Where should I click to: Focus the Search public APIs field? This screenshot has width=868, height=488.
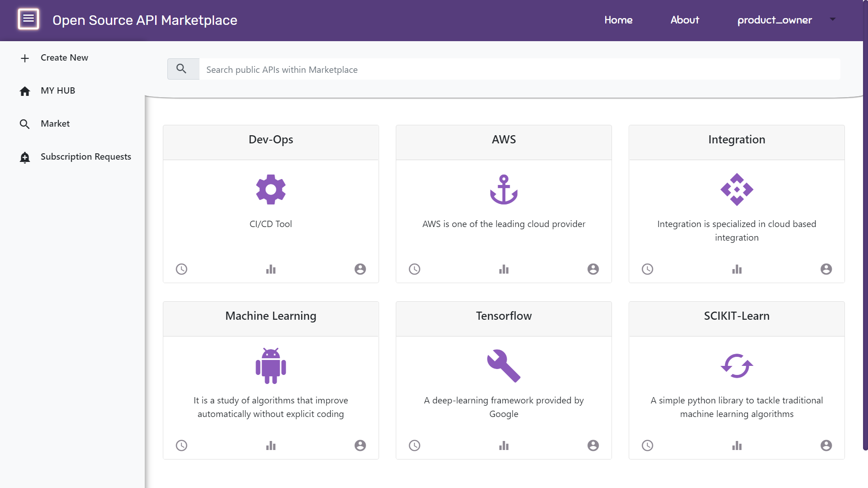coord(519,69)
